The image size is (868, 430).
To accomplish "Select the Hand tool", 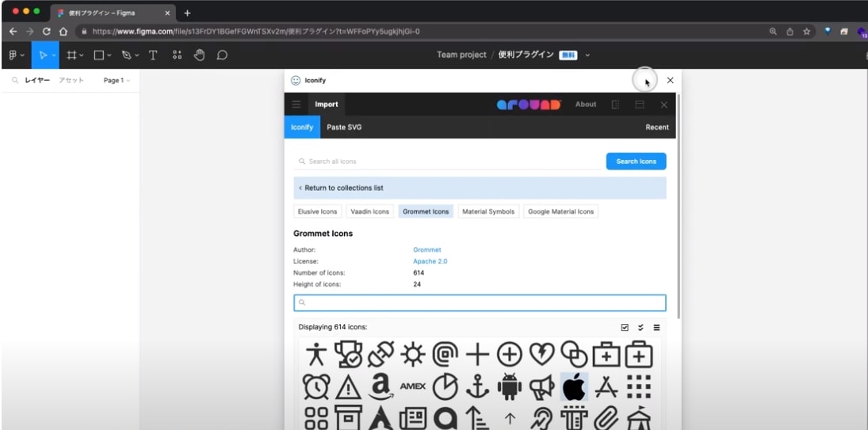I will click(199, 55).
